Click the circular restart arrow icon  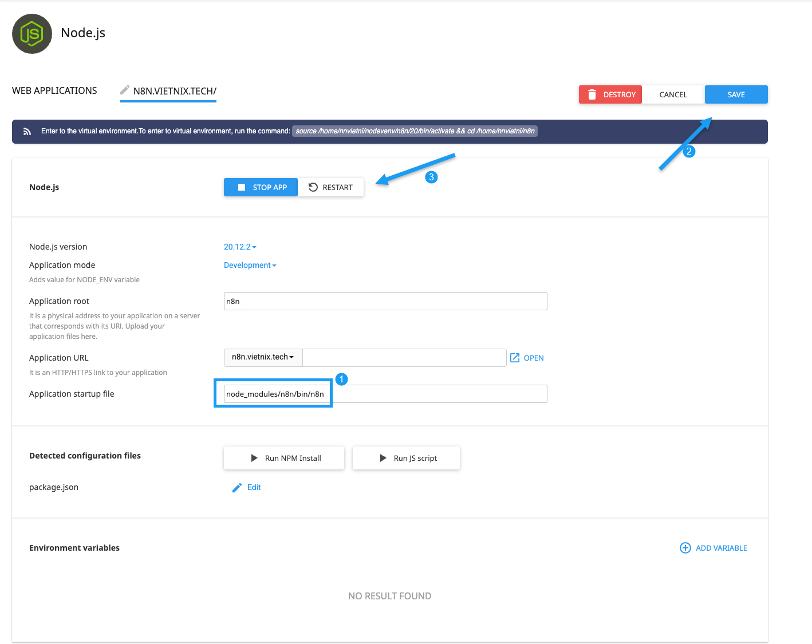(x=313, y=187)
